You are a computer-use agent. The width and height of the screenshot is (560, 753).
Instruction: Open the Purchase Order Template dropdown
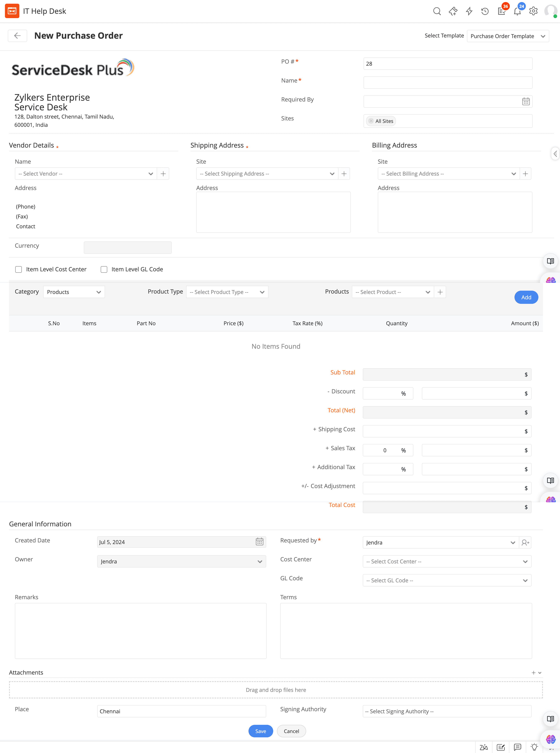(x=507, y=36)
